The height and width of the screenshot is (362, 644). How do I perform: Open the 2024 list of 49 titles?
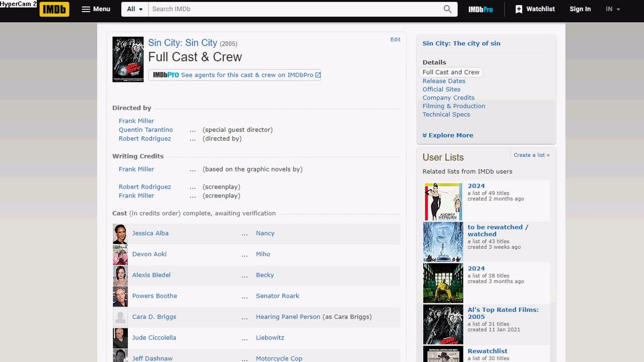(476, 186)
